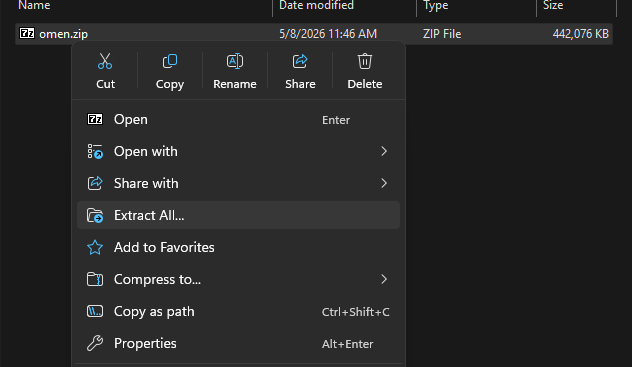
Task: Click the Alt+Enter shortcut text
Action: (x=347, y=344)
